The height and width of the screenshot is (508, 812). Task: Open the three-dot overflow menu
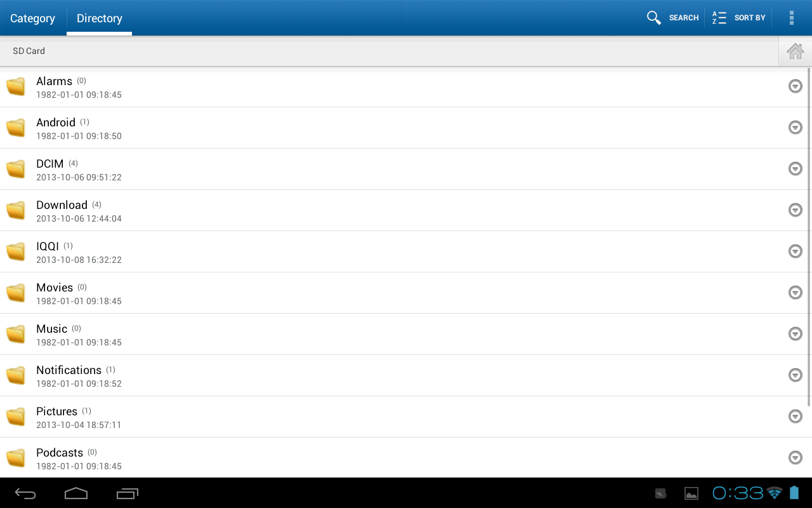pyautogui.click(x=791, y=18)
